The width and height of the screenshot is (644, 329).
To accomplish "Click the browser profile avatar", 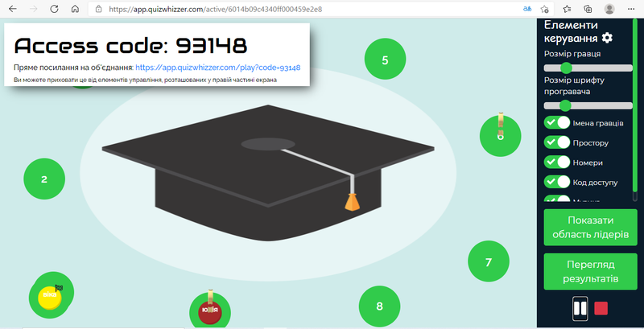I will [x=609, y=9].
